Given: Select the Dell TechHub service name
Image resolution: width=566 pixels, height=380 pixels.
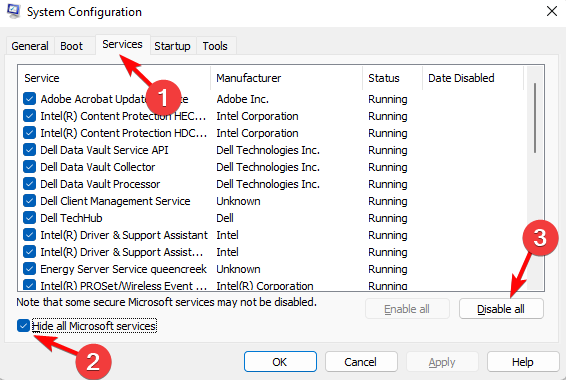Looking at the screenshot, I should click(71, 218).
